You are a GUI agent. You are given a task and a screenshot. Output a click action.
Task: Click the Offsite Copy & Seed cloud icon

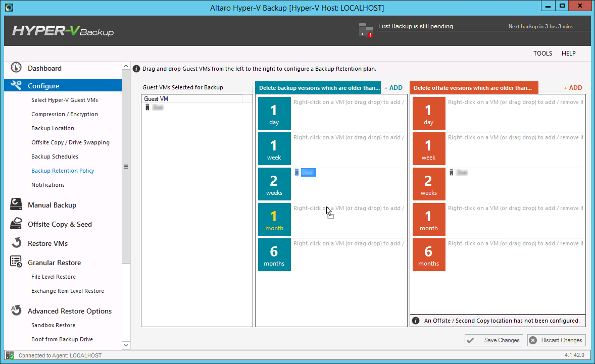click(x=16, y=223)
